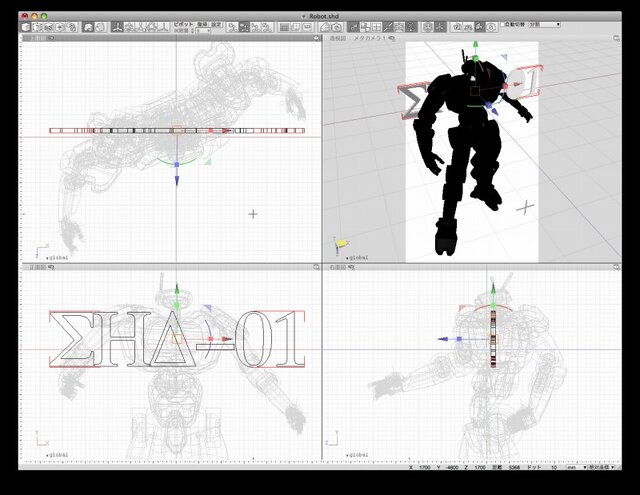Click the camera icon beside the house

click(337, 27)
